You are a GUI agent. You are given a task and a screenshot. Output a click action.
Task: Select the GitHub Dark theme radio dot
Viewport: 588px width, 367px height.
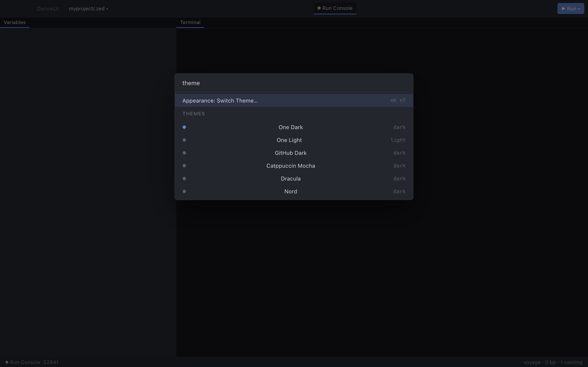coord(184,153)
